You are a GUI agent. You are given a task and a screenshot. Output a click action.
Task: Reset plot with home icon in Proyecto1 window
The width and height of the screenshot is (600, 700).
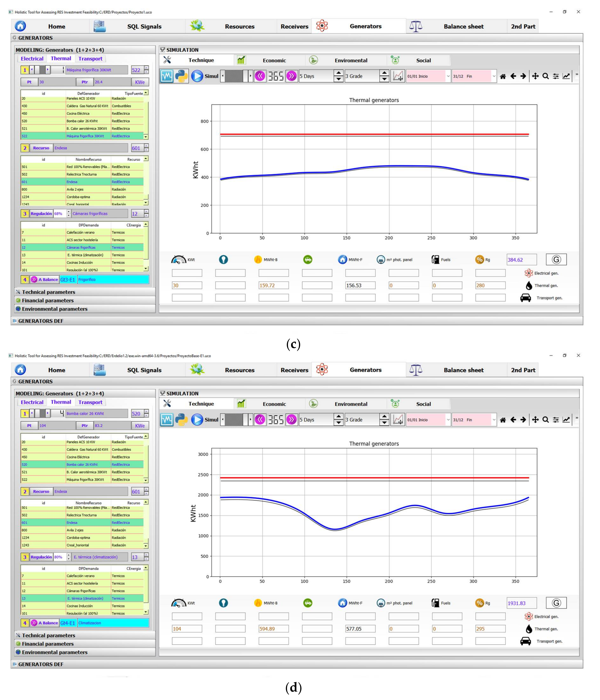tap(503, 76)
